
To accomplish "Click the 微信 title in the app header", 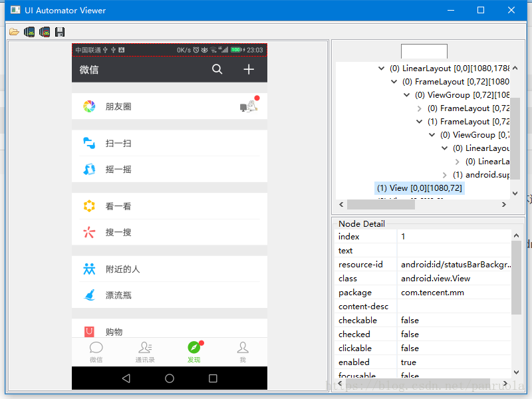I will click(x=89, y=70).
